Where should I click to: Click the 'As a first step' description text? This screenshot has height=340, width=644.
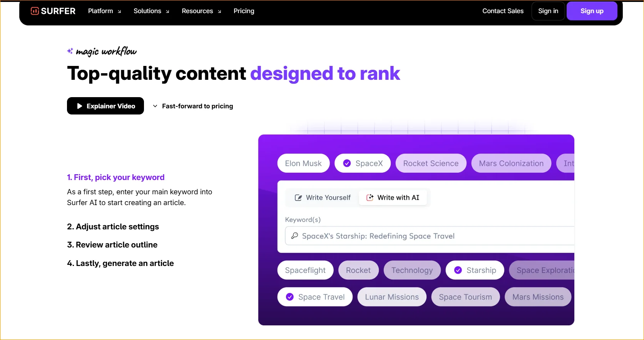pos(139,197)
